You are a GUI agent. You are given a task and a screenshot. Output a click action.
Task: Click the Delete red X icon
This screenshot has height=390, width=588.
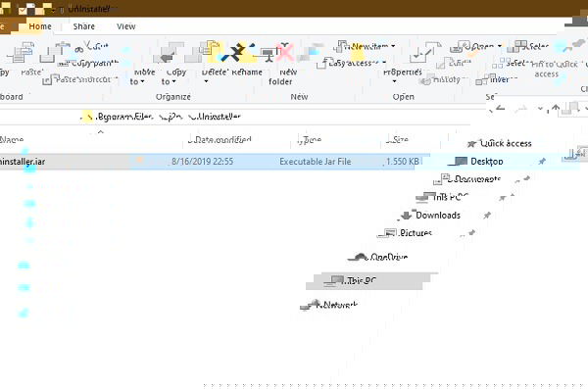(285, 52)
